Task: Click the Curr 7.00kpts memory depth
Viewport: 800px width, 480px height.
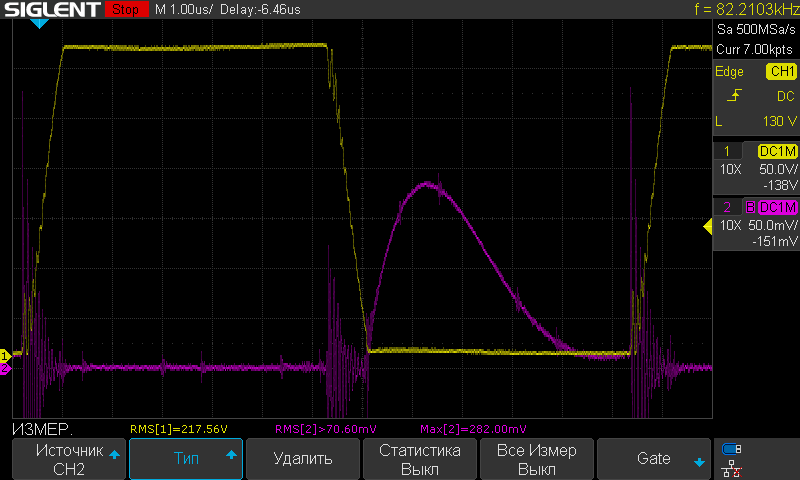Action: click(x=754, y=49)
